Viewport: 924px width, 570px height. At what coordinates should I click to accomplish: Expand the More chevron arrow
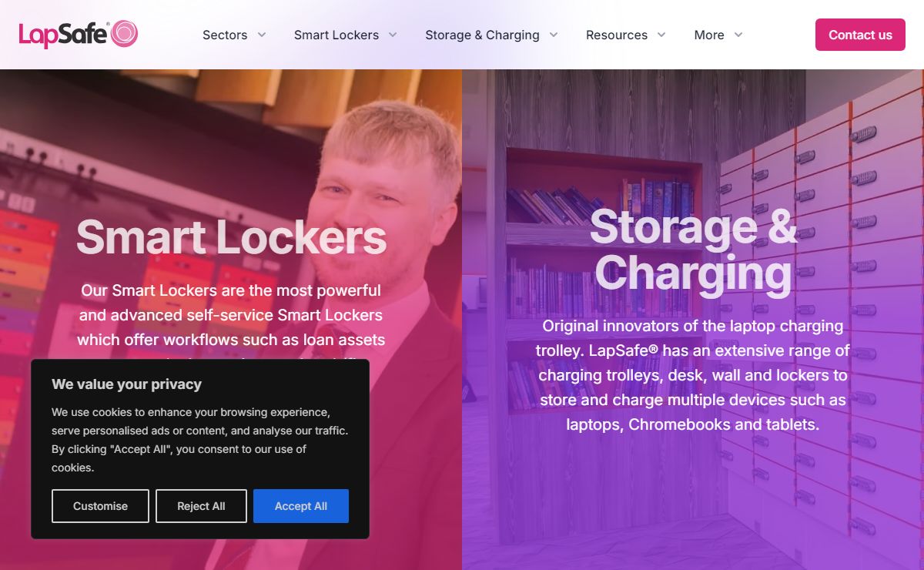click(x=738, y=35)
